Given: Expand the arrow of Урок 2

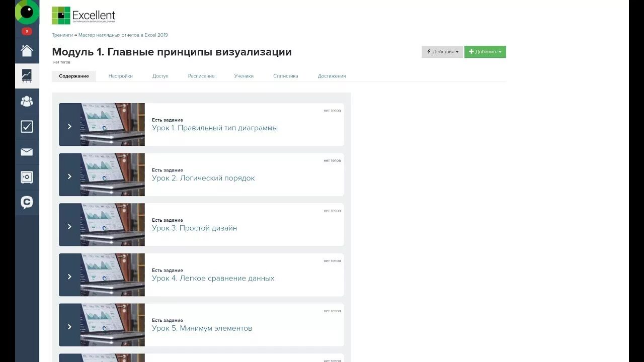Looking at the screenshot, I should click(69, 176).
